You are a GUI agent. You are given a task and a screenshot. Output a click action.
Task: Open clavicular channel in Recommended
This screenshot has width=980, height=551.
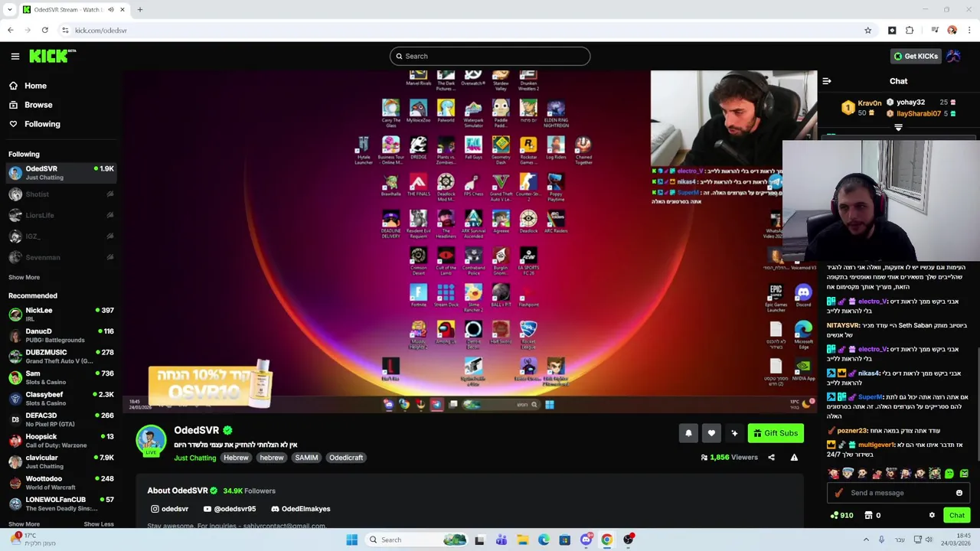(x=61, y=461)
